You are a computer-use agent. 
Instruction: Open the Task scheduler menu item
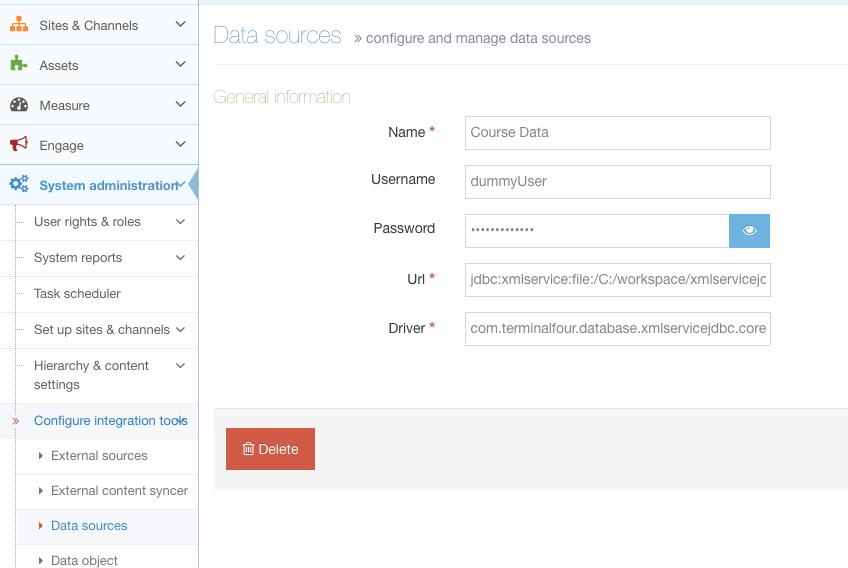pos(77,294)
